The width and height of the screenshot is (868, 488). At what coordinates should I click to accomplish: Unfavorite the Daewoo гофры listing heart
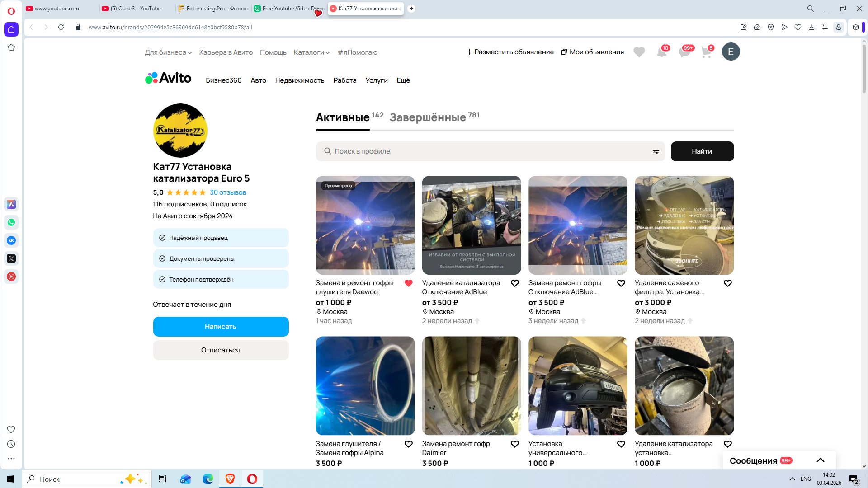coord(408,283)
